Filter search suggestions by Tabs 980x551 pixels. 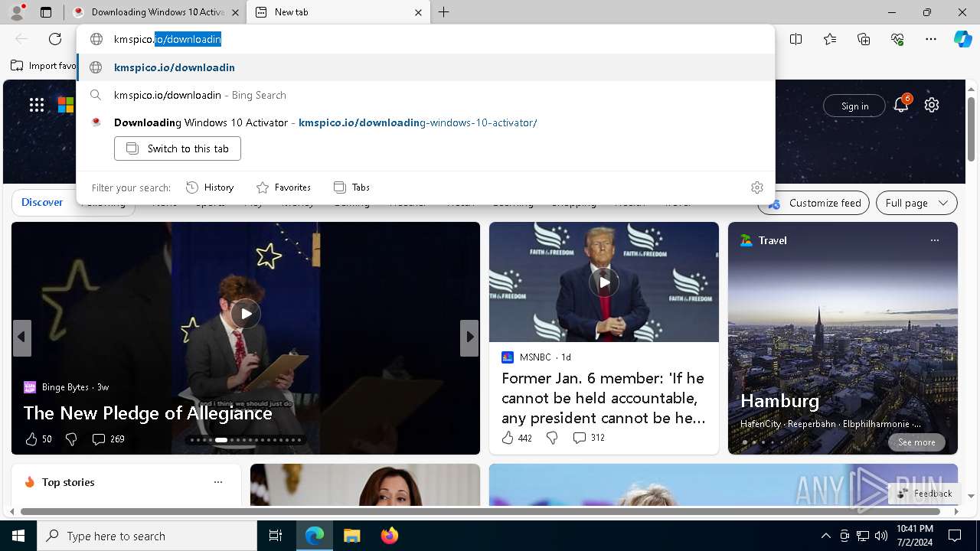(351, 187)
